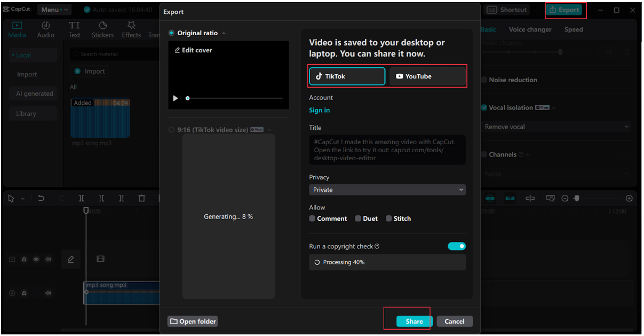
Task: Open the Privacy dropdown set to Private
Action: tap(387, 190)
